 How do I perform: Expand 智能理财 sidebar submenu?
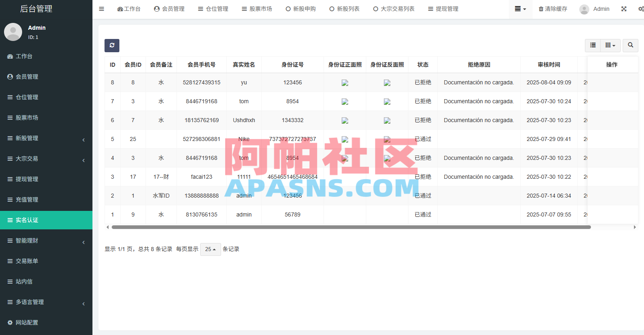tap(46, 241)
